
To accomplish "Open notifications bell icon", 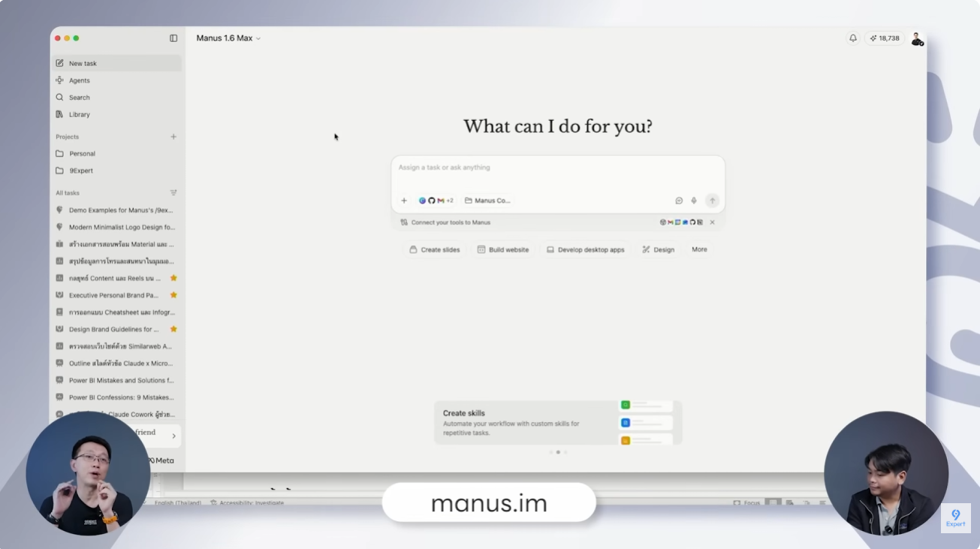I will 853,38.
